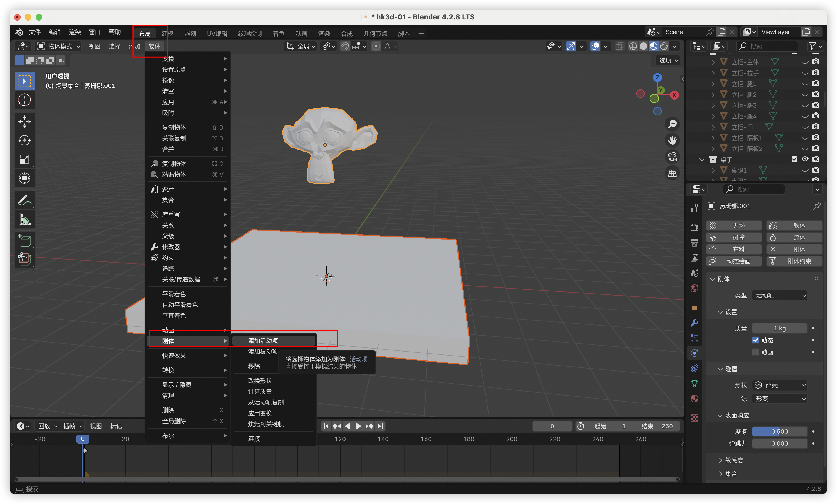This screenshot has height=504, width=837.
Task: Hide the 桌子 collection with eye icon
Action: pyautogui.click(x=805, y=159)
